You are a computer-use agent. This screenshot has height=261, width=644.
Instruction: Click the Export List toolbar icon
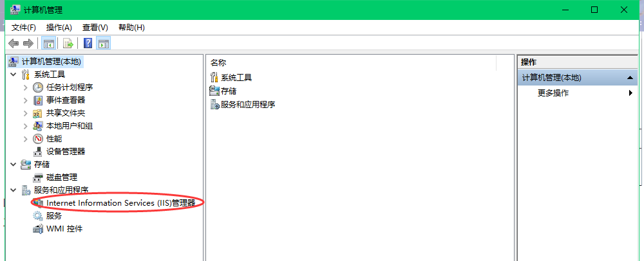(x=68, y=43)
